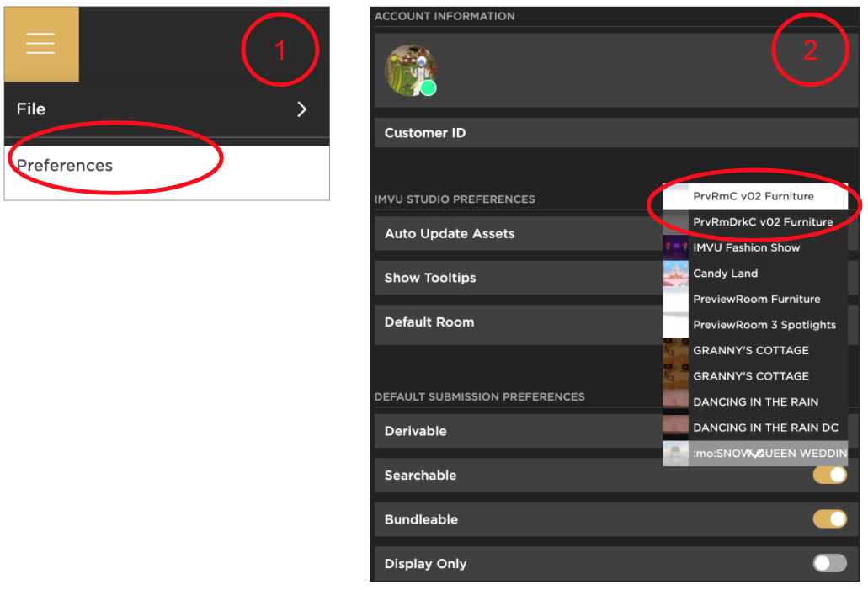868x590 pixels.
Task: Select DANCING IN THE RAIN DC room
Action: 755,428
